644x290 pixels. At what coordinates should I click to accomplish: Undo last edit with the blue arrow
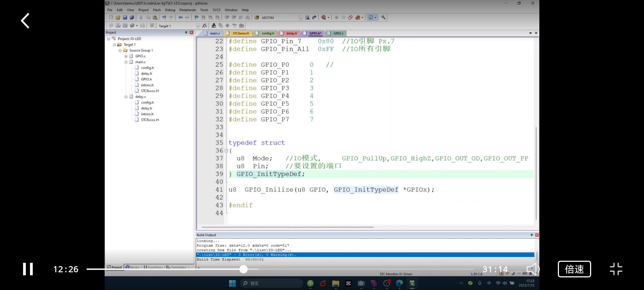[x=164, y=17]
